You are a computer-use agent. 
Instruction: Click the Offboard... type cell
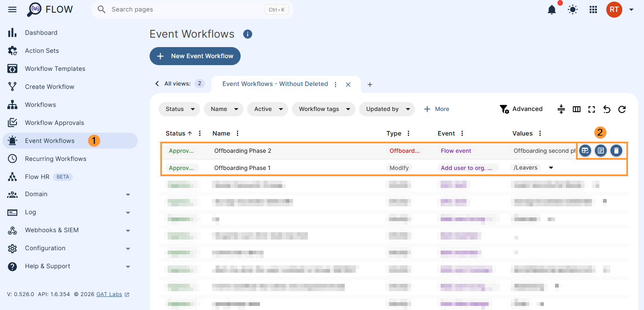405,151
